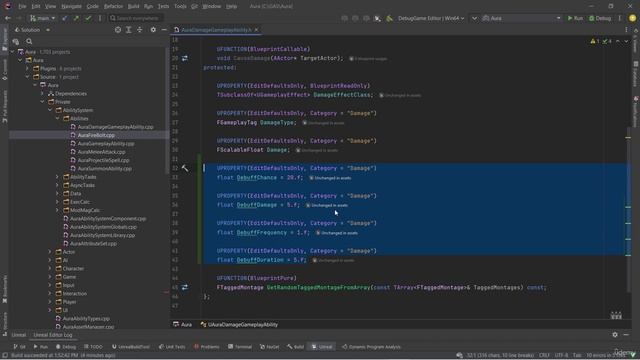This screenshot has width=640, height=360.
Task: Select AuraFireBolt.cpp in the tree
Action: [96, 135]
